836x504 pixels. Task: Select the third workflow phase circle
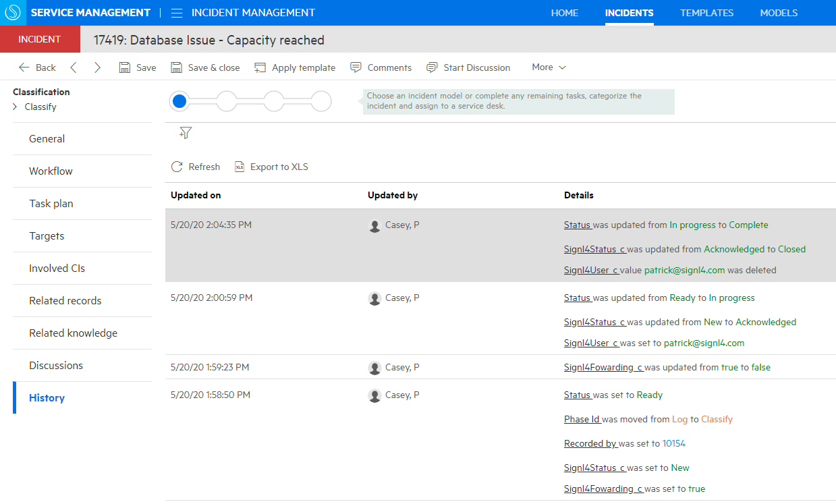(x=274, y=102)
